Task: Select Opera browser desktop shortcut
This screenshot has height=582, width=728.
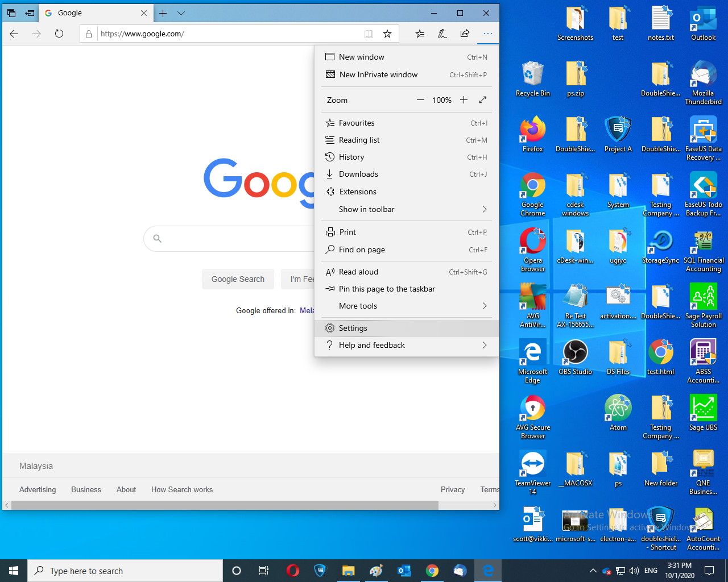Action: click(x=533, y=250)
